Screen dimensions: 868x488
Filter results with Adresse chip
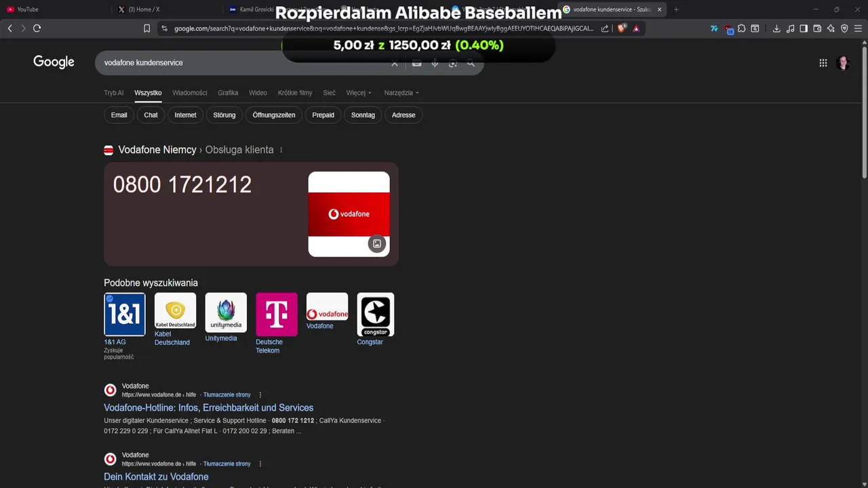click(403, 115)
